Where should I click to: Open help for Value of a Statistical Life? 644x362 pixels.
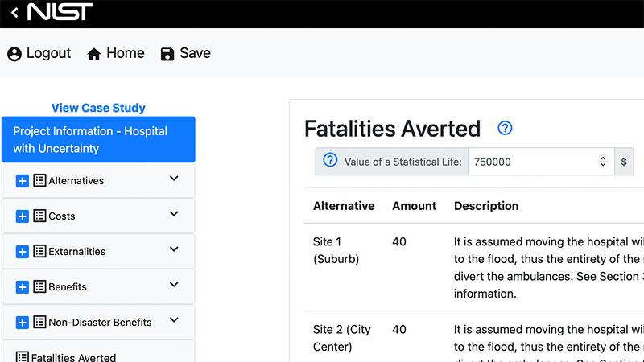coord(330,161)
